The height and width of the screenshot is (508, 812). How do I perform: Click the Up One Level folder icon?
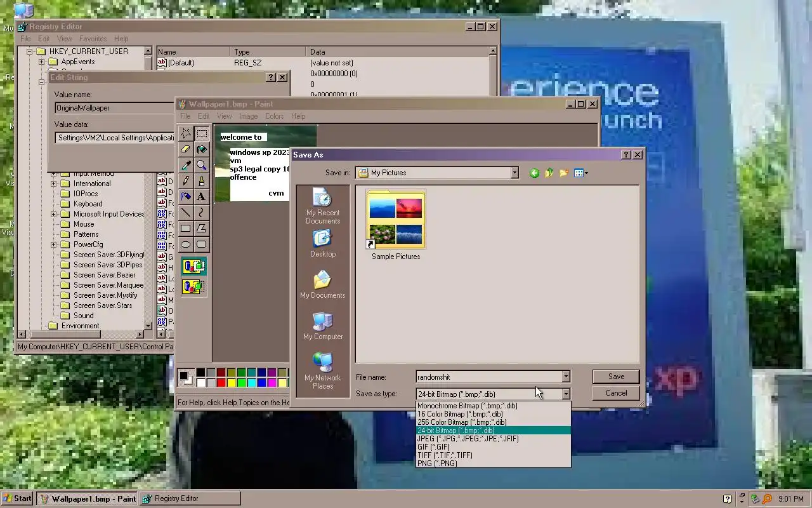tap(549, 173)
